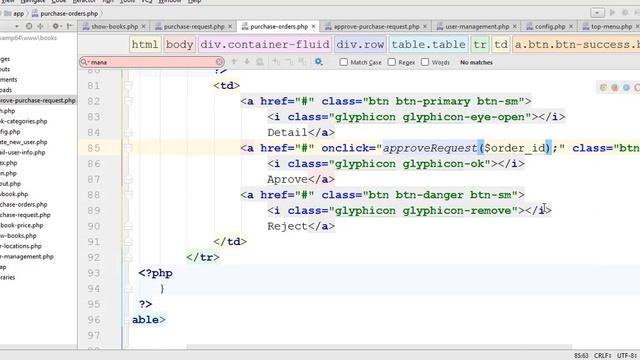Open preview in Firefox browser icon

tap(615, 87)
